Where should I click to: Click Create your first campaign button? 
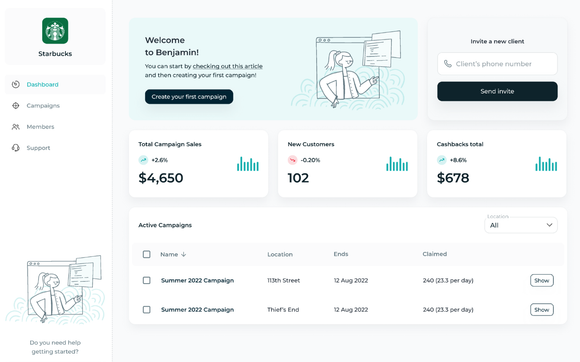[189, 97]
